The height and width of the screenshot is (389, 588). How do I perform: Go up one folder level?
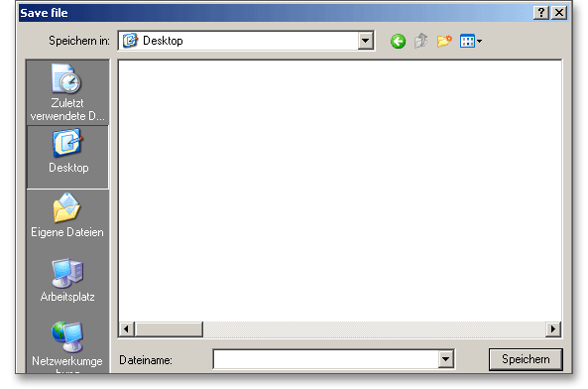(420, 41)
